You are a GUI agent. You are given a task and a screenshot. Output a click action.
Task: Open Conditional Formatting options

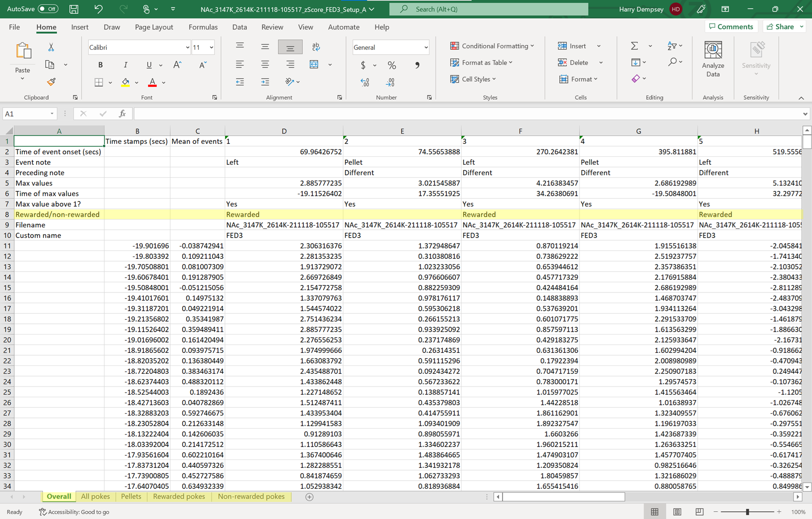click(492, 46)
